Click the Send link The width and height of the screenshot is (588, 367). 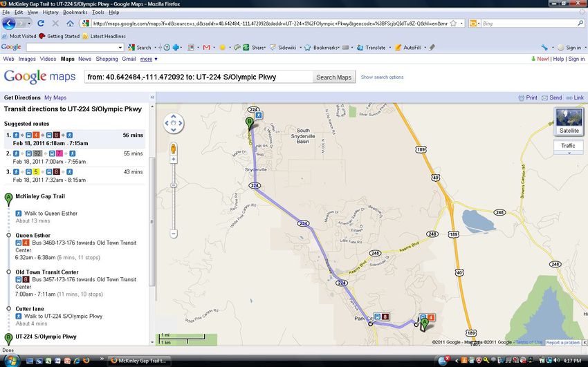(x=555, y=97)
